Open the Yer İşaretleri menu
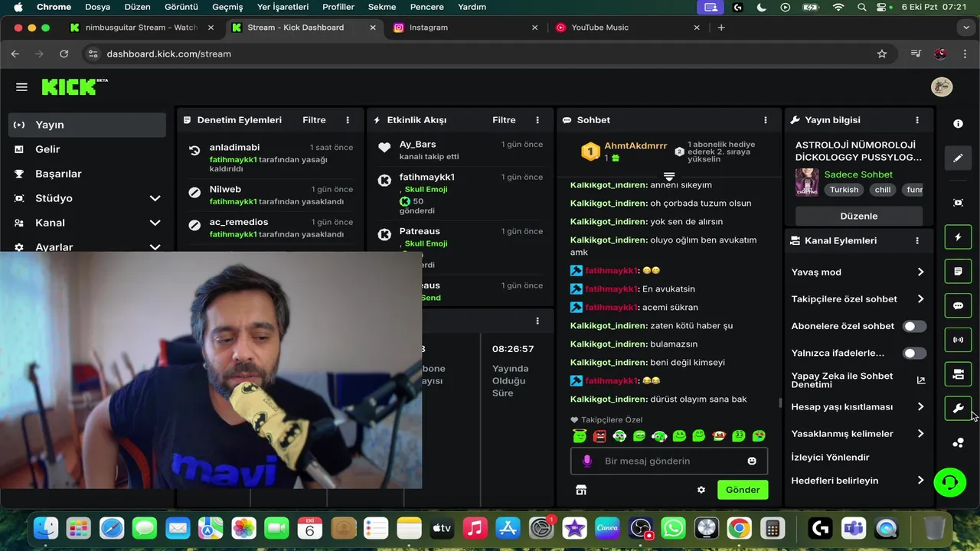This screenshot has width=980, height=551. 283,7
